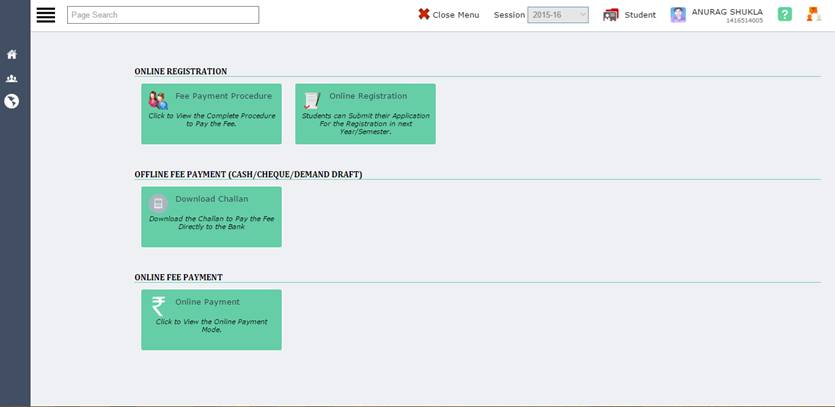The width and height of the screenshot is (835, 407).
Task: Open the Fee Payment Procedure tile
Action: (x=211, y=114)
